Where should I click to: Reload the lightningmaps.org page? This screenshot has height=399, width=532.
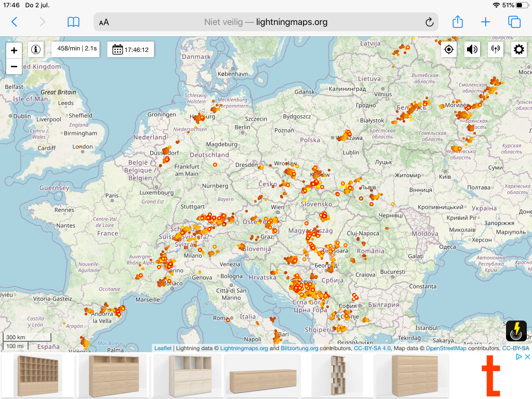tap(430, 22)
